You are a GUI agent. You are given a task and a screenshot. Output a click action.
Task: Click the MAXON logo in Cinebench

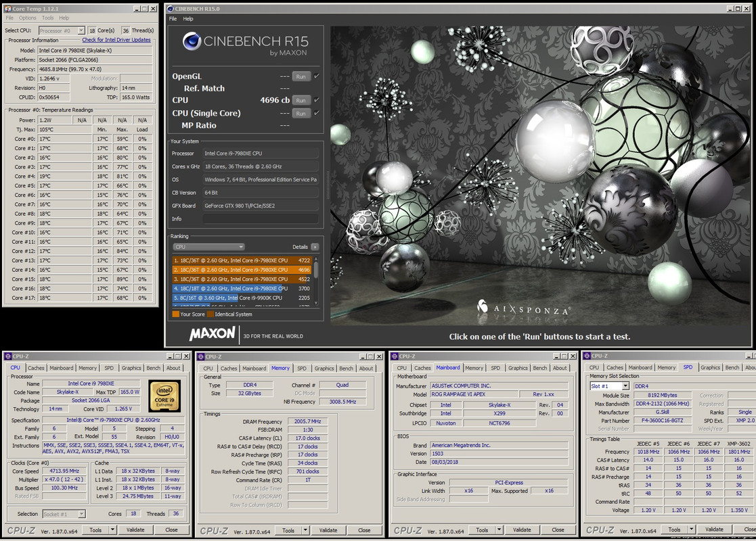click(212, 333)
